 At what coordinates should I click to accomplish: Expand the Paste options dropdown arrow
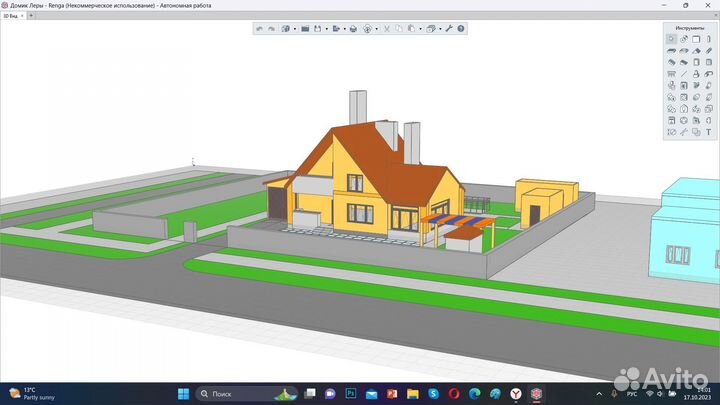420,29
